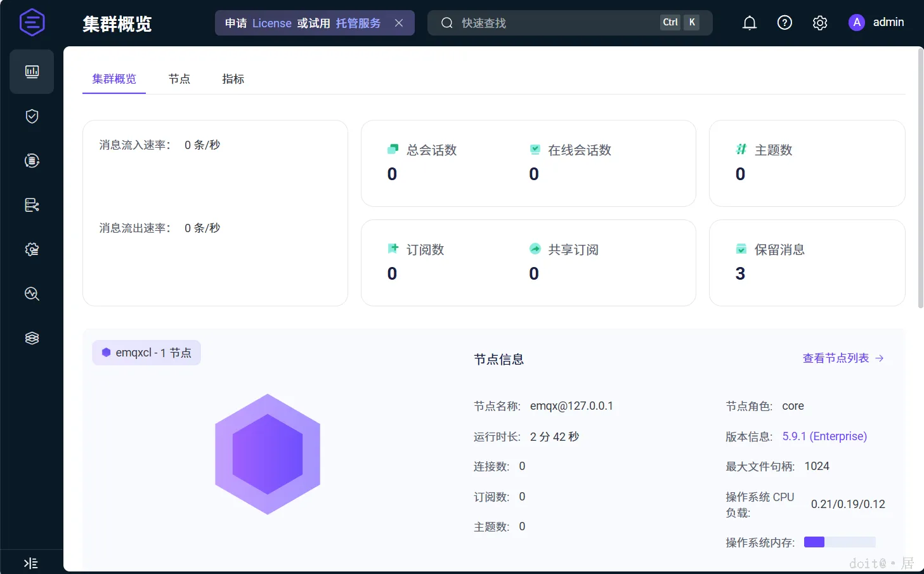Open the Extensions layers icon in sidebar
Viewport: 924px width, 574px height.
(x=32, y=337)
